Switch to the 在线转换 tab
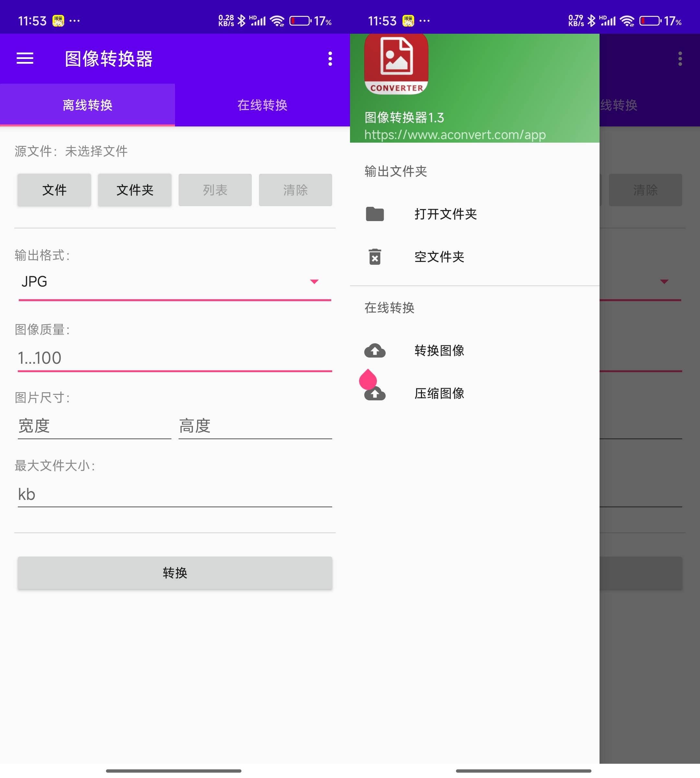This screenshot has width=700, height=778. tap(262, 105)
